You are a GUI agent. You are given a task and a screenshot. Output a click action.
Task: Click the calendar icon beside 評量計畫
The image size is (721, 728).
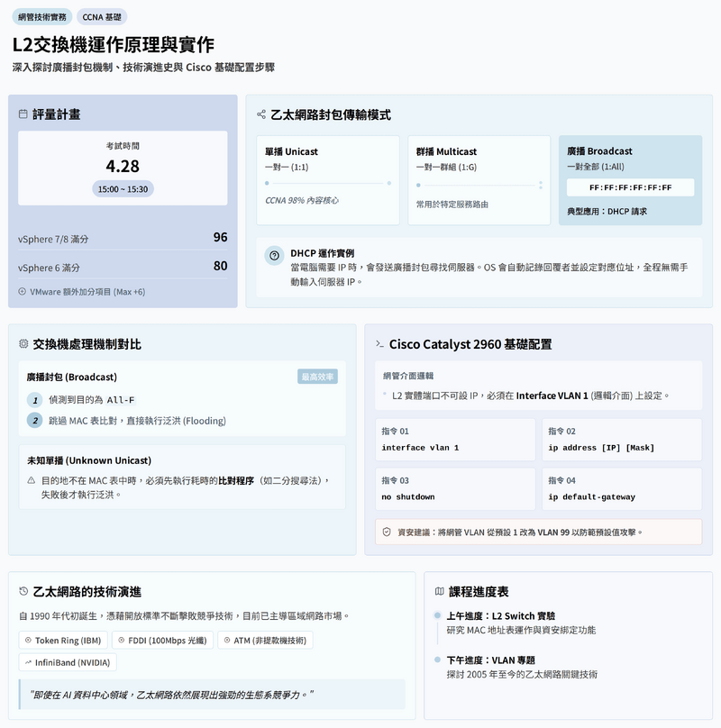point(23,114)
